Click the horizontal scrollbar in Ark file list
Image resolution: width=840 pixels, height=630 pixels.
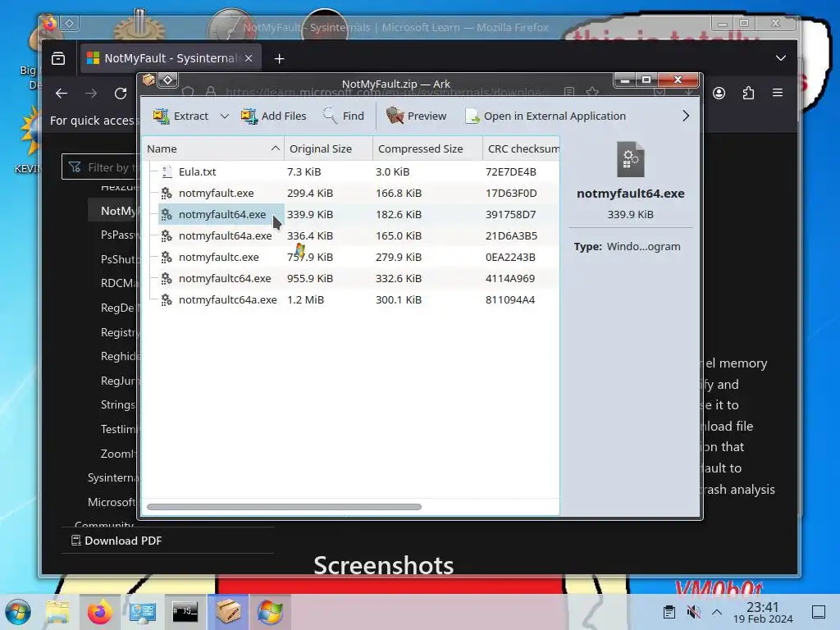pos(284,507)
